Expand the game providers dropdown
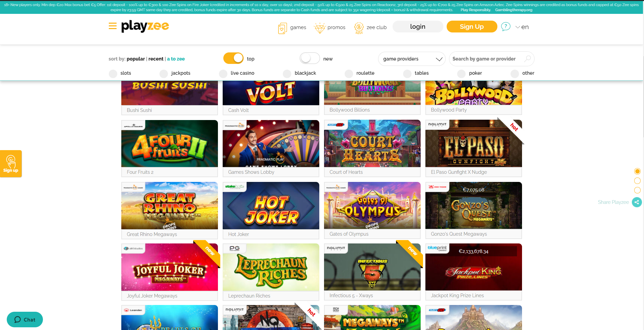The height and width of the screenshot is (330, 644). (412, 59)
